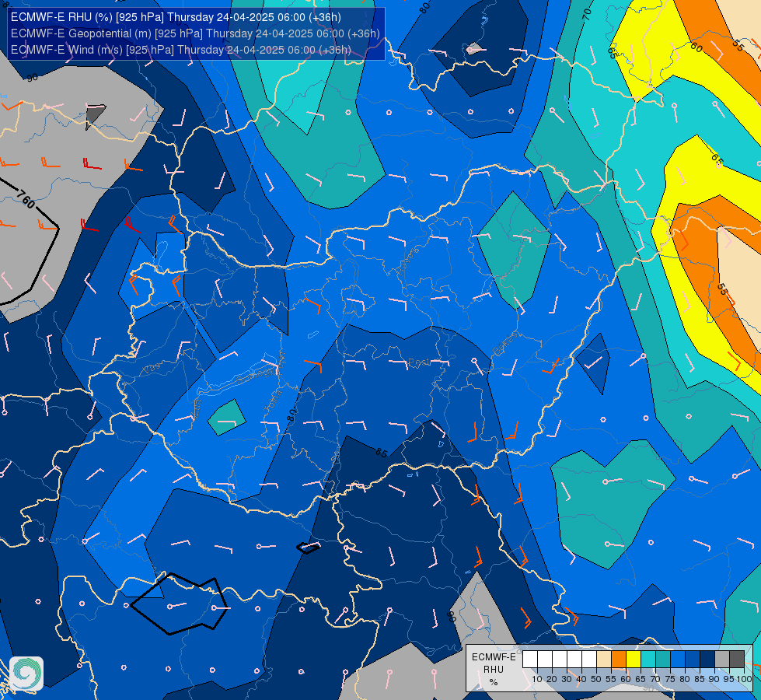Click the legend tick label 75
This screenshot has width=761, height=700.
pyautogui.click(x=670, y=679)
